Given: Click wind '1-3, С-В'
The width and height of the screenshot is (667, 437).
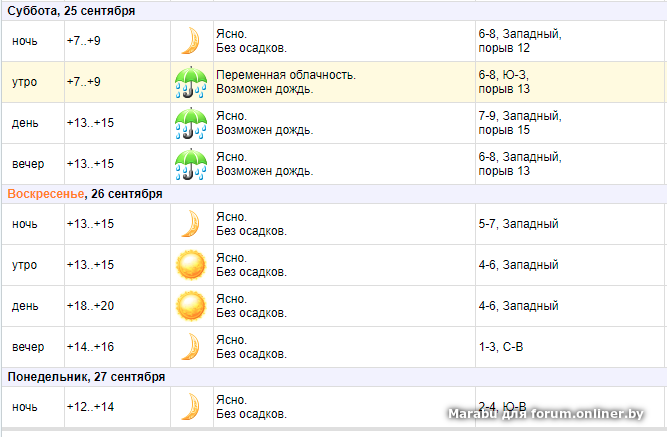Looking at the screenshot, I should 501,347.
